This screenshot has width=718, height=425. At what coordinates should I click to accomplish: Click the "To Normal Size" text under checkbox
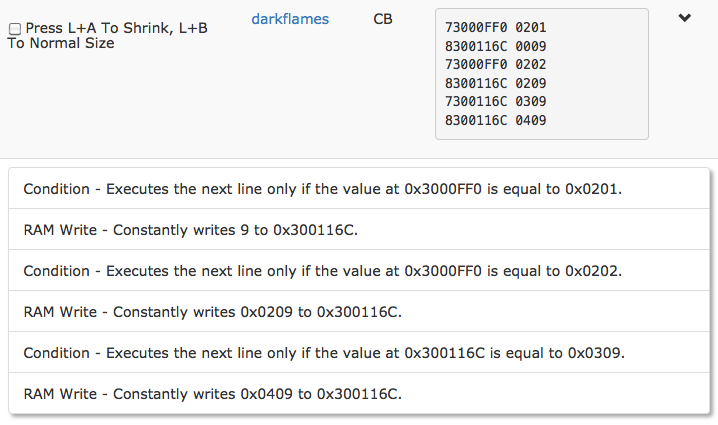[62, 44]
